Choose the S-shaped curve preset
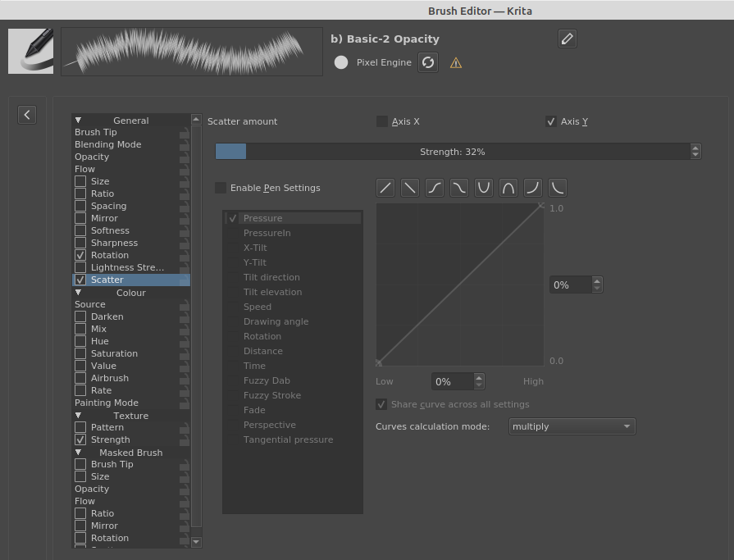Screen dimensions: 734x560 click(x=435, y=188)
